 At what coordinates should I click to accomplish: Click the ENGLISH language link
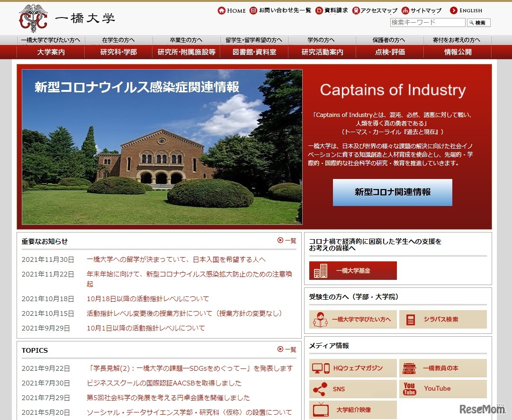click(x=470, y=10)
